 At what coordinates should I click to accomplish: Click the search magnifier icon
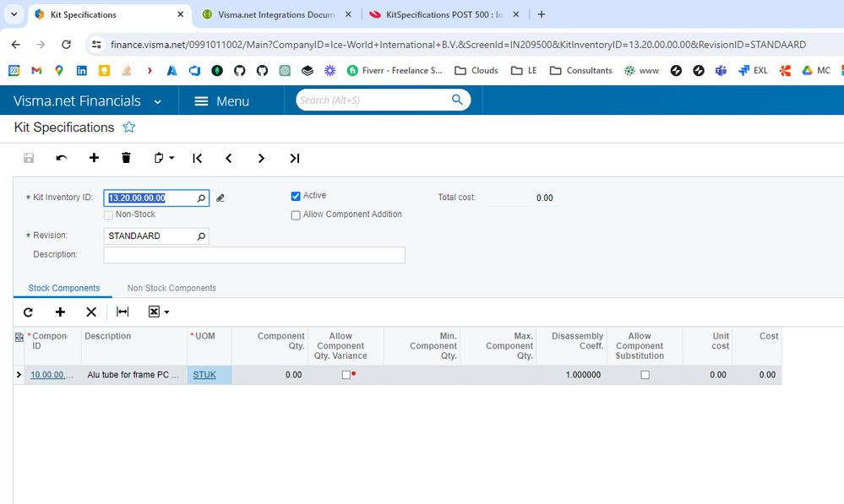coord(457,100)
